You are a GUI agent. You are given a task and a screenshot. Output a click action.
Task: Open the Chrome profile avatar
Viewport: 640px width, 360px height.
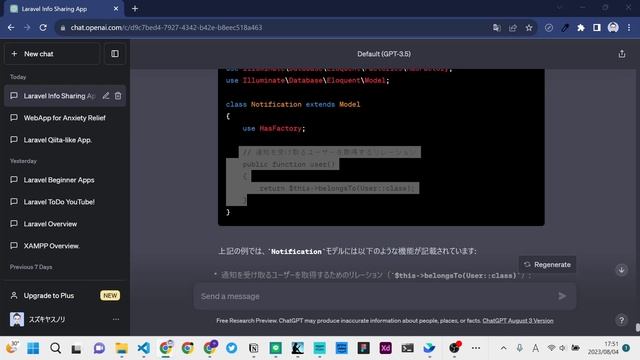613,28
